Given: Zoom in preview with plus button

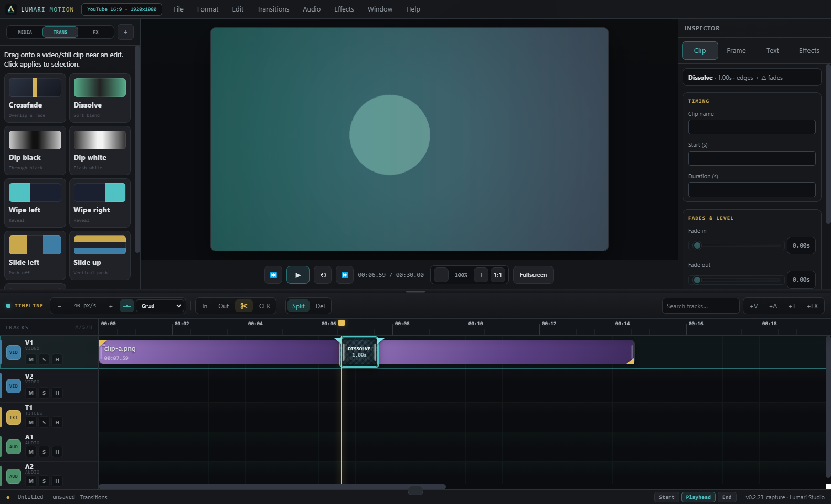Looking at the screenshot, I should [x=481, y=275].
